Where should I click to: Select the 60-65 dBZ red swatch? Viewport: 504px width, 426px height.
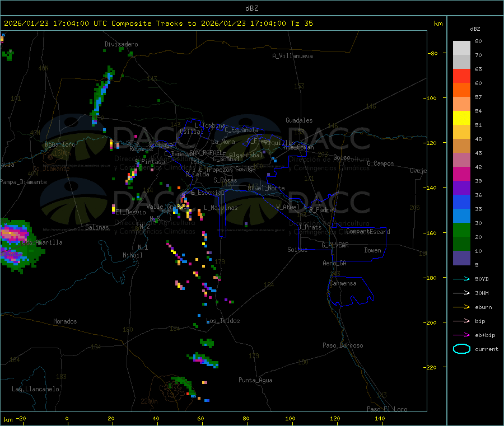pyautogui.click(x=461, y=76)
